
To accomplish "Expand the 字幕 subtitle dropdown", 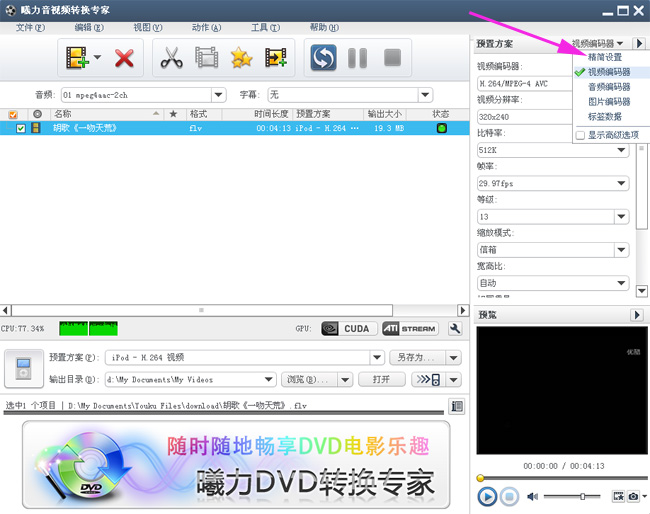I will tap(425, 95).
